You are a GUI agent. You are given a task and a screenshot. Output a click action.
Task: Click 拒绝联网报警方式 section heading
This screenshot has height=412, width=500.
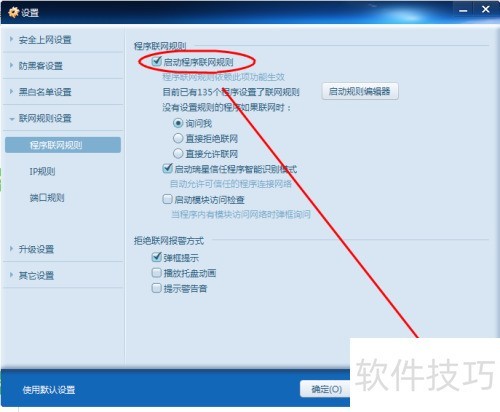(x=169, y=241)
